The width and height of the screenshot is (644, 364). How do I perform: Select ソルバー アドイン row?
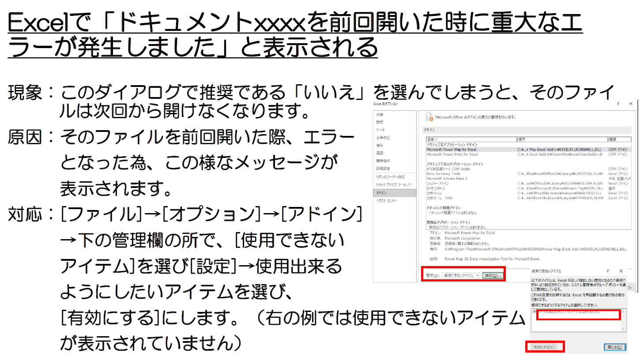point(528,184)
